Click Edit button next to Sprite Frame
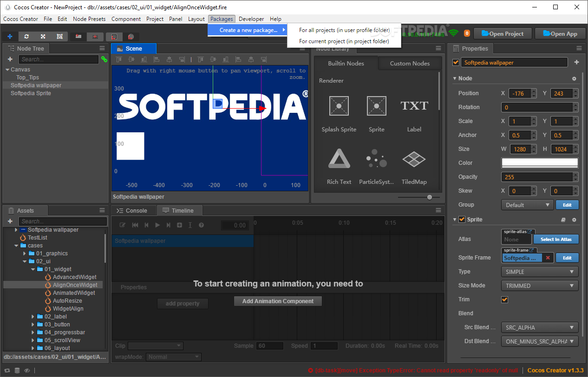The height and width of the screenshot is (377, 588). coord(567,258)
